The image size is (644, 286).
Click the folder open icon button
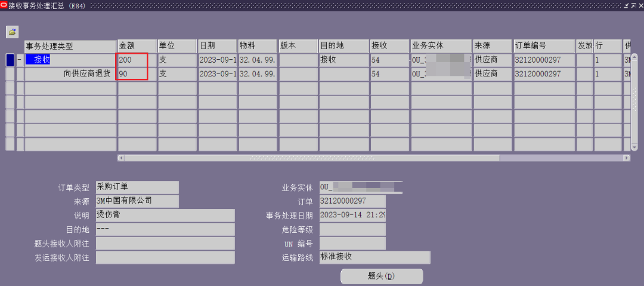click(13, 32)
